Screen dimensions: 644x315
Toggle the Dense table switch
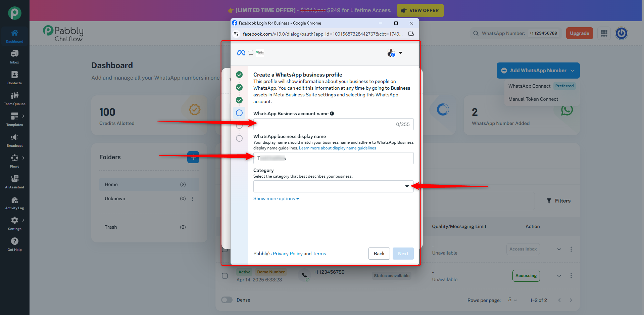click(227, 300)
